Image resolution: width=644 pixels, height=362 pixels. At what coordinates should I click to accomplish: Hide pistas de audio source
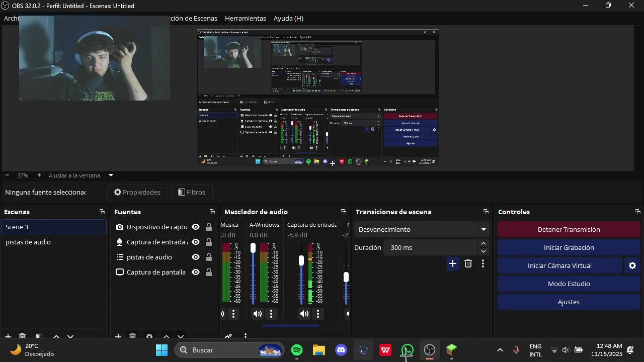pos(196,257)
